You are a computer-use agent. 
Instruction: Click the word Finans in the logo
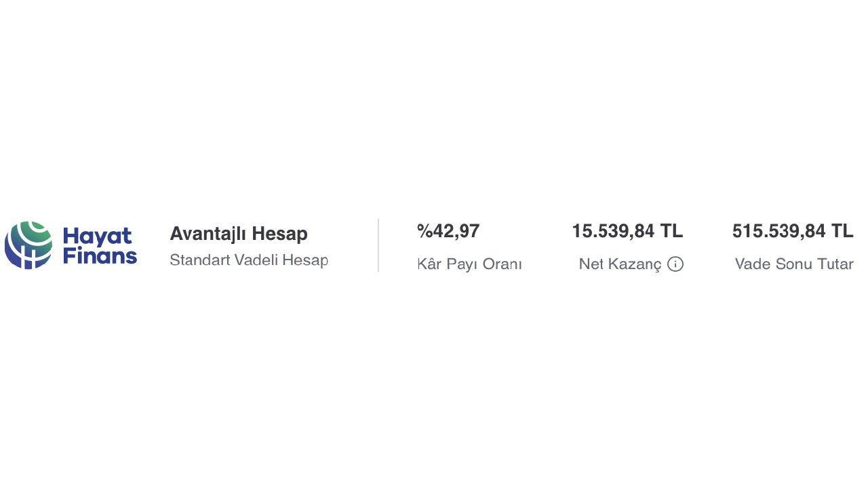pos(100,256)
